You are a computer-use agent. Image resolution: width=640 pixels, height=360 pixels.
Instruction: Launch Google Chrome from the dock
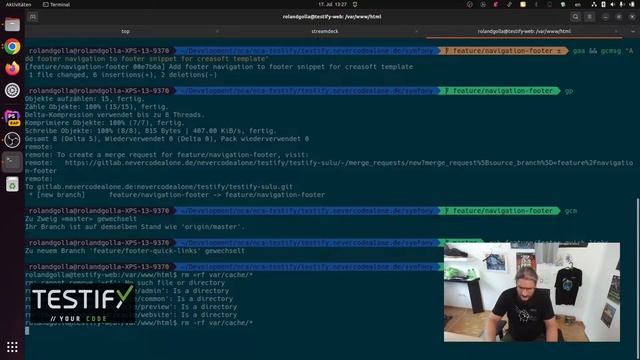pyautogui.click(x=12, y=47)
